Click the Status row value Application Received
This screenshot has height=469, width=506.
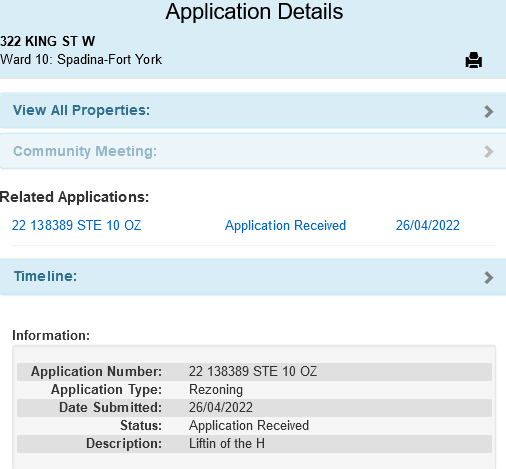coord(249,425)
